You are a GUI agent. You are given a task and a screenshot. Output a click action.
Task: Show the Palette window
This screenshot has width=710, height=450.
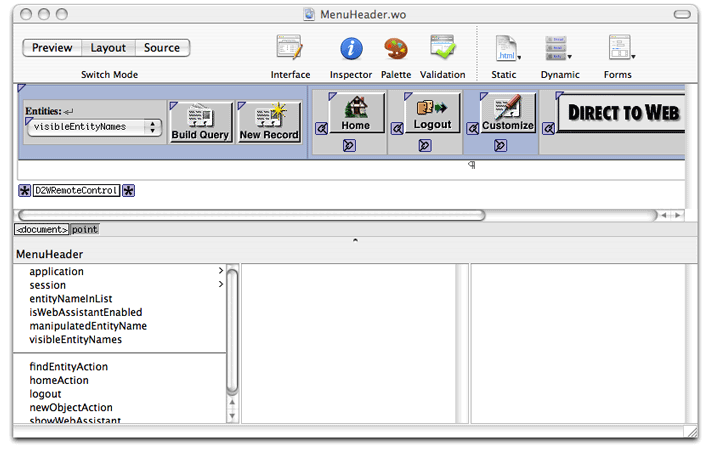(x=396, y=49)
